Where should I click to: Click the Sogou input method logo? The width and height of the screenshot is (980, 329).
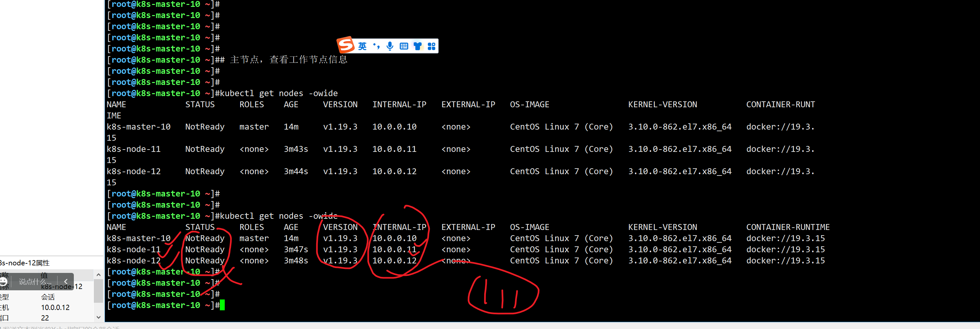[346, 45]
